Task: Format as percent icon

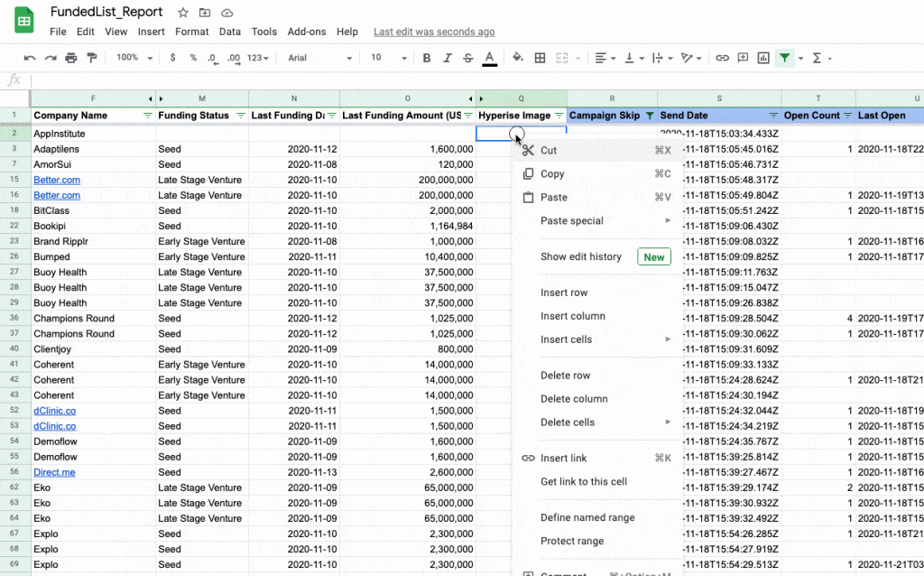Action: pos(193,58)
